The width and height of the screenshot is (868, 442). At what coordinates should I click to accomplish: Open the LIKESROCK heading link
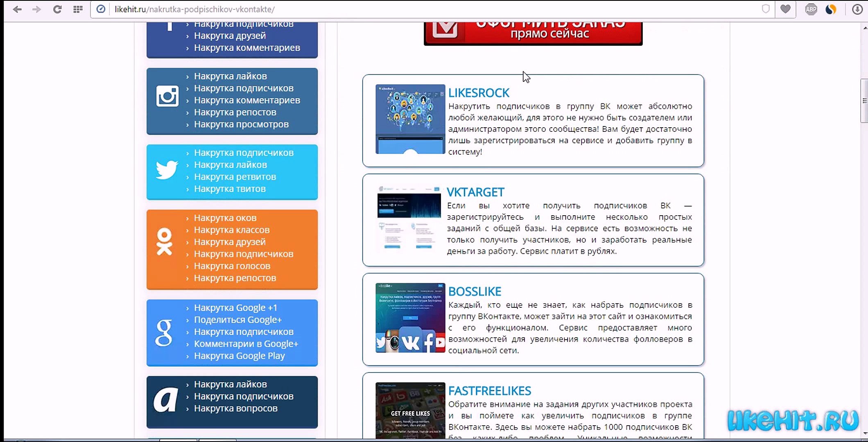(479, 93)
